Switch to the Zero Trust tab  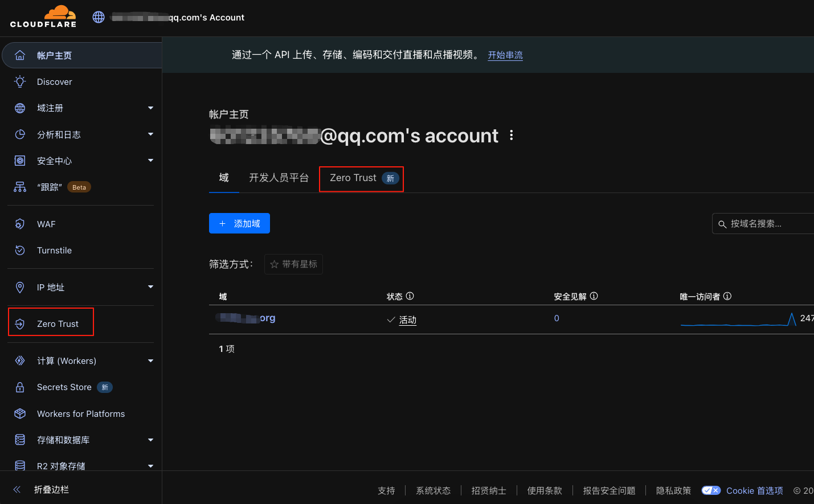[x=361, y=178]
